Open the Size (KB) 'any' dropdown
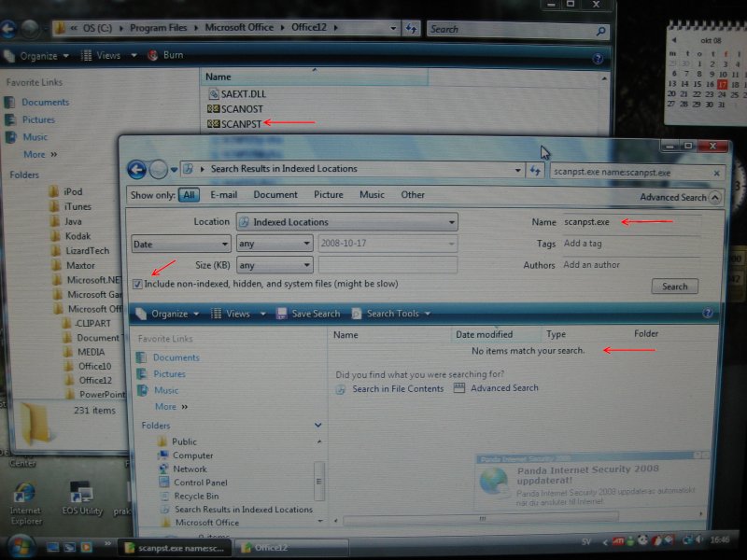Viewport: 747px width, 560px height. click(x=275, y=265)
